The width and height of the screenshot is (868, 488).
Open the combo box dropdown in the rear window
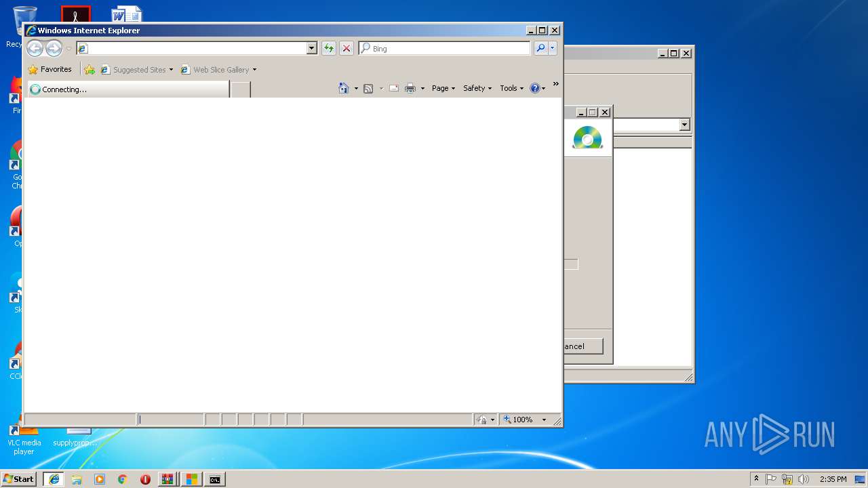coord(684,125)
